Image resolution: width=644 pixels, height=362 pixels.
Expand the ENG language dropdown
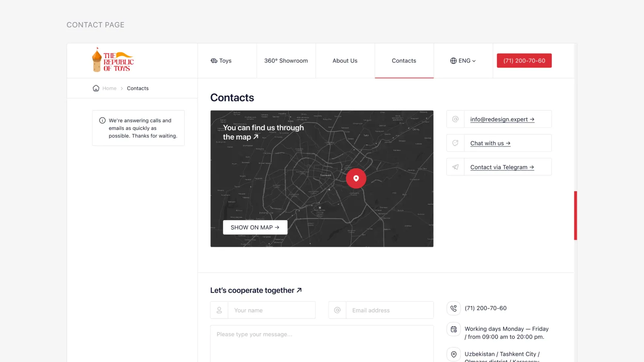[x=463, y=61]
